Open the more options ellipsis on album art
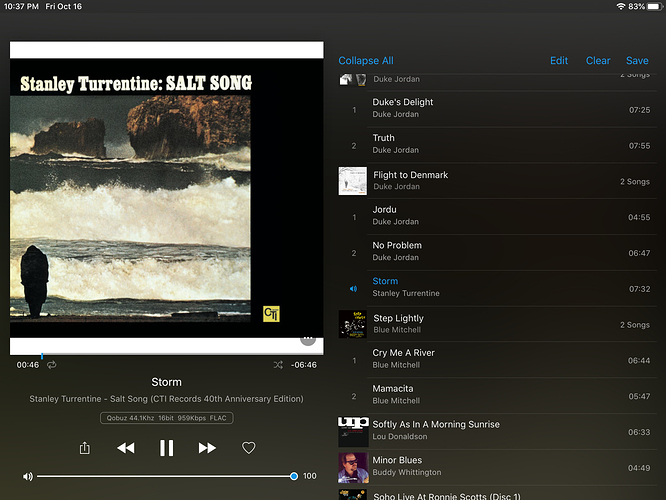 point(308,339)
